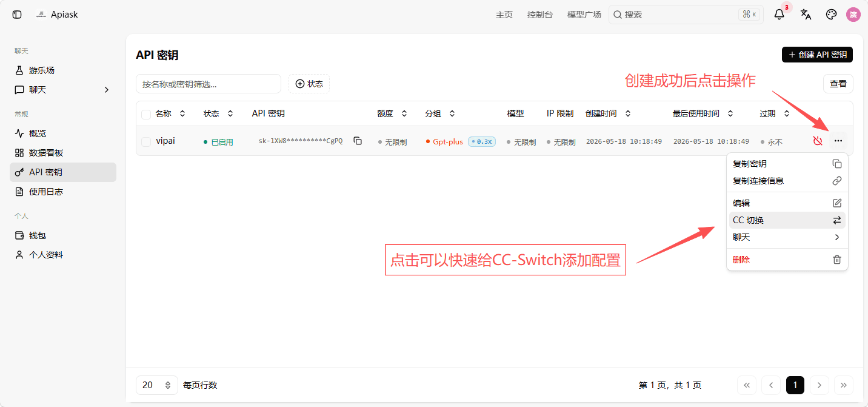The image size is (868, 407).
Task: Go to 主页 in top navigation
Action: pos(504,15)
